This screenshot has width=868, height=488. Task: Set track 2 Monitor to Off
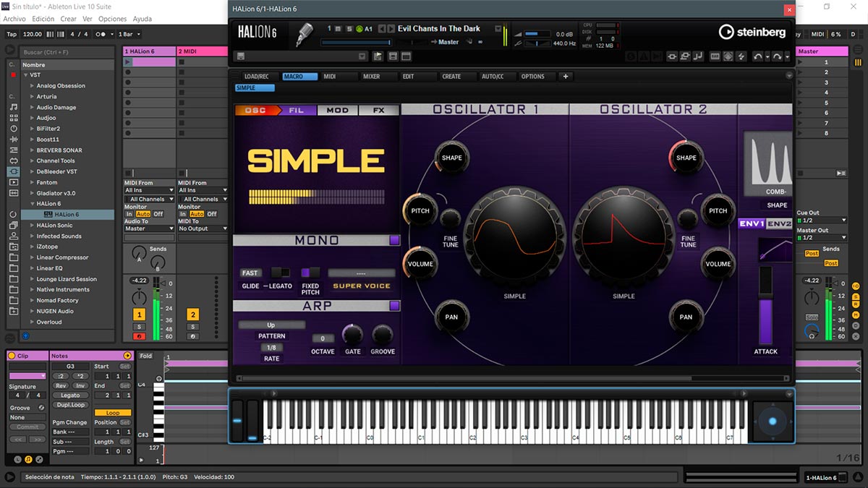pos(212,214)
